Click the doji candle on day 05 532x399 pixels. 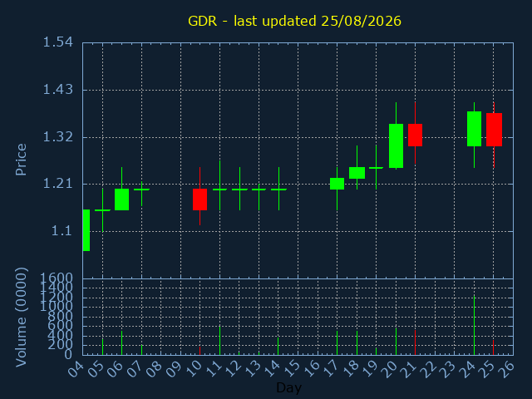102,210
